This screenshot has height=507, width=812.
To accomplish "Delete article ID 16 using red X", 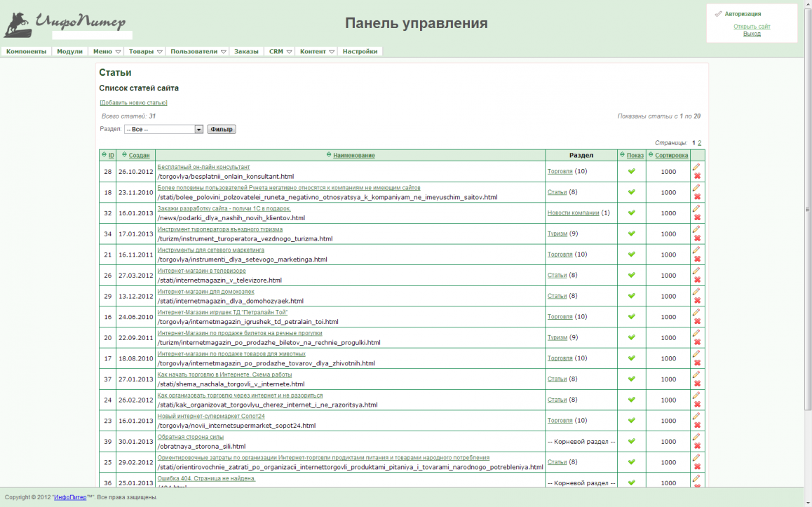I will click(697, 321).
